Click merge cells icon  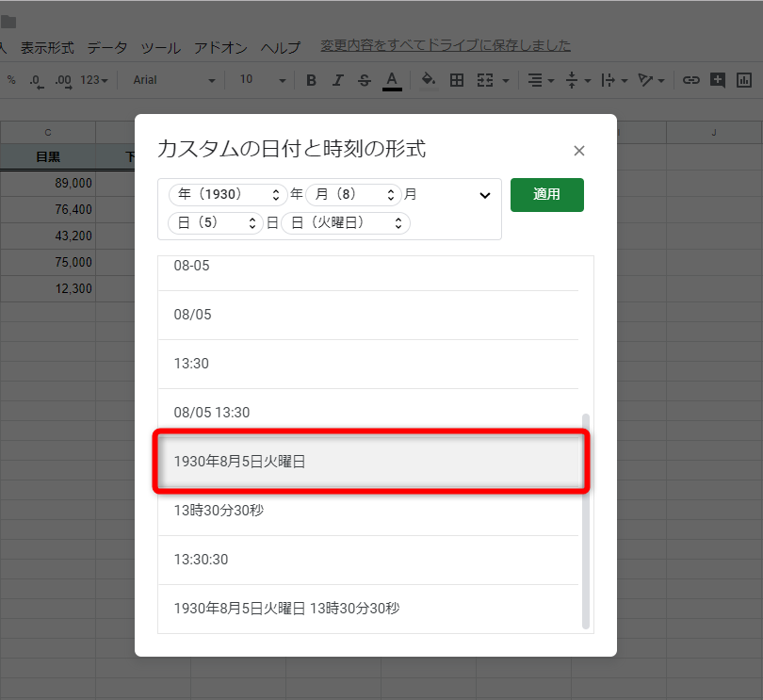pos(485,80)
